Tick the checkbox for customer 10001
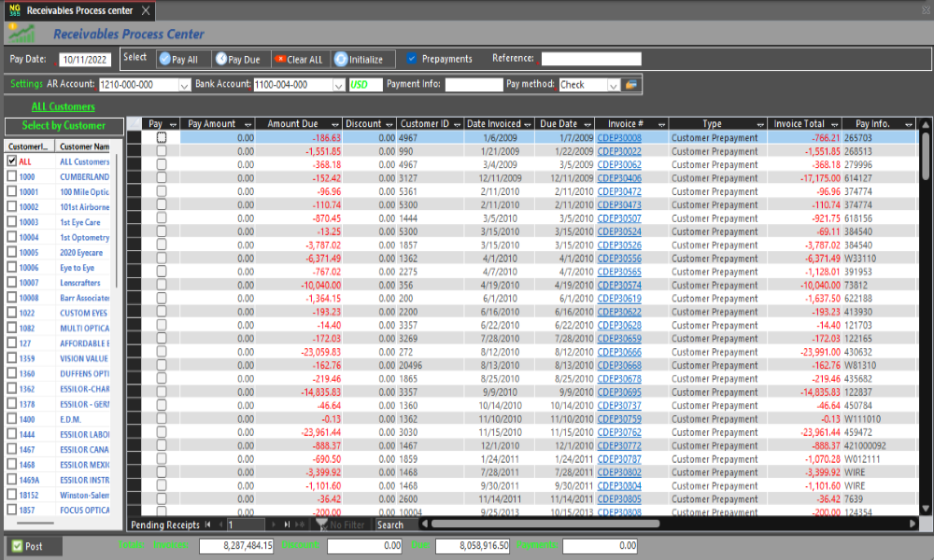This screenshot has width=934, height=560. point(11,192)
